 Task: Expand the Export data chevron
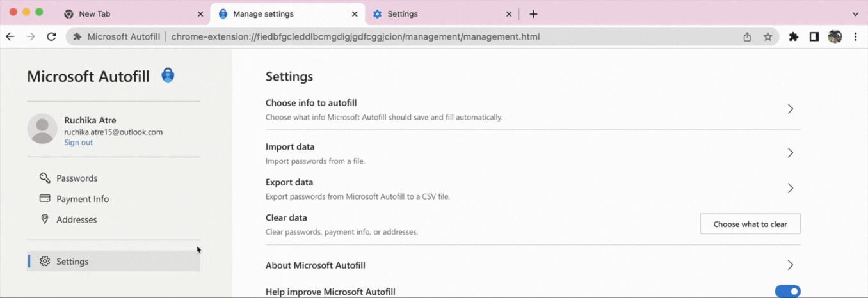(791, 188)
